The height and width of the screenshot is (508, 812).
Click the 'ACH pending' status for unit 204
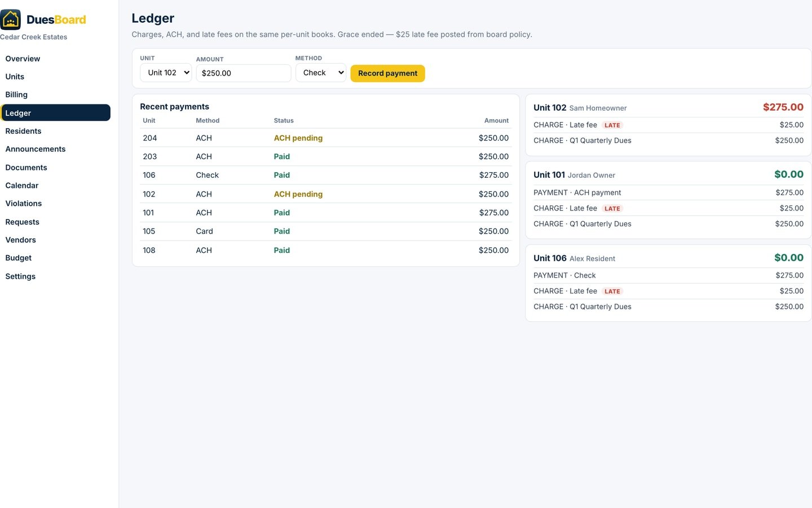click(298, 138)
